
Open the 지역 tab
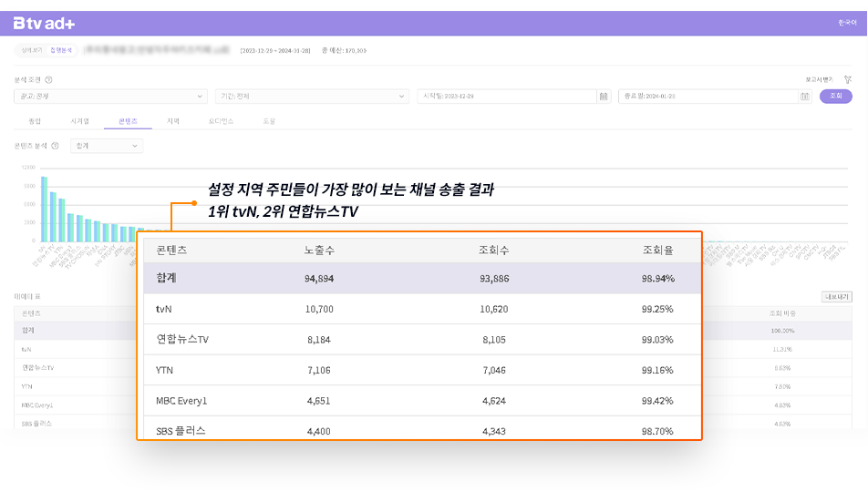click(173, 121)
